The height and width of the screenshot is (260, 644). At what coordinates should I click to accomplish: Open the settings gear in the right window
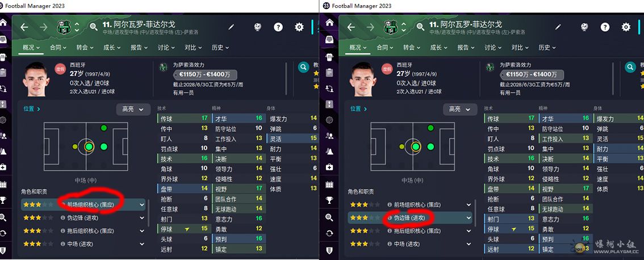click(626, 27)
